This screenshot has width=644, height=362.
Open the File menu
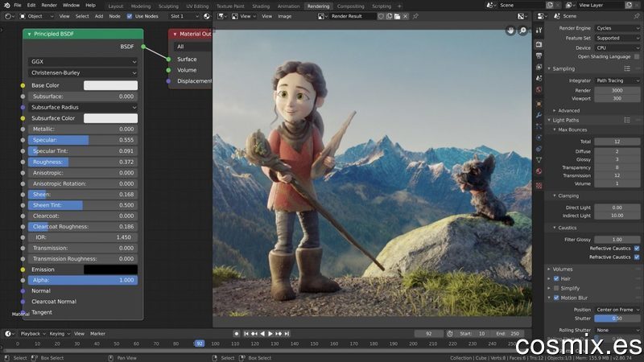[17, 6]
